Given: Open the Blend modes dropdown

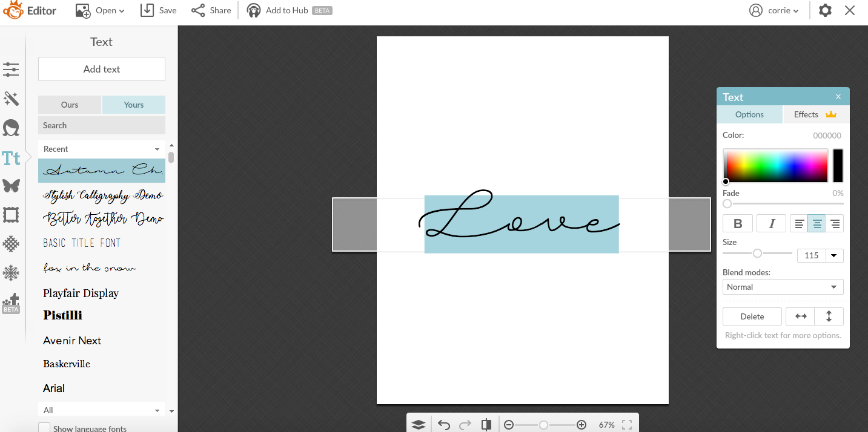Looking at the screenshot, I should point(783,286).
